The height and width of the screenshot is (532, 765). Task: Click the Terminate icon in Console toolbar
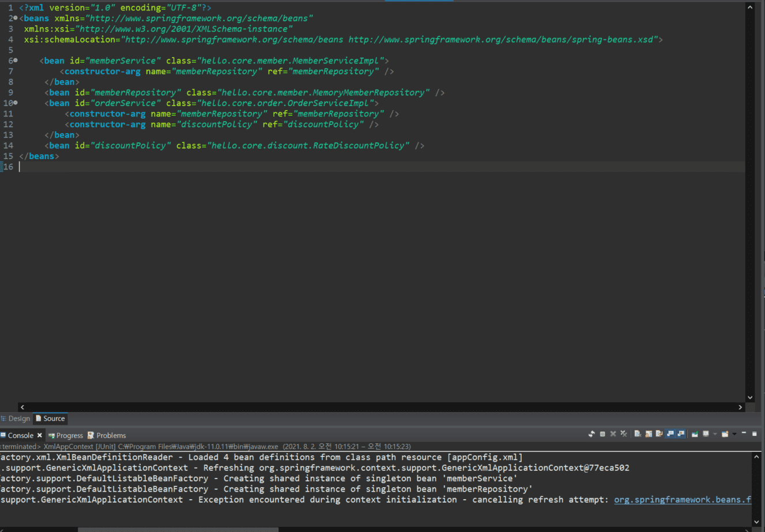pyautogui.click(x=602, y=434)
